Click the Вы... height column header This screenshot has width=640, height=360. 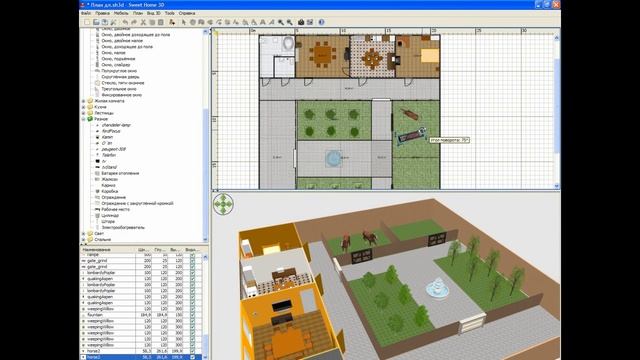coord(175,249)
